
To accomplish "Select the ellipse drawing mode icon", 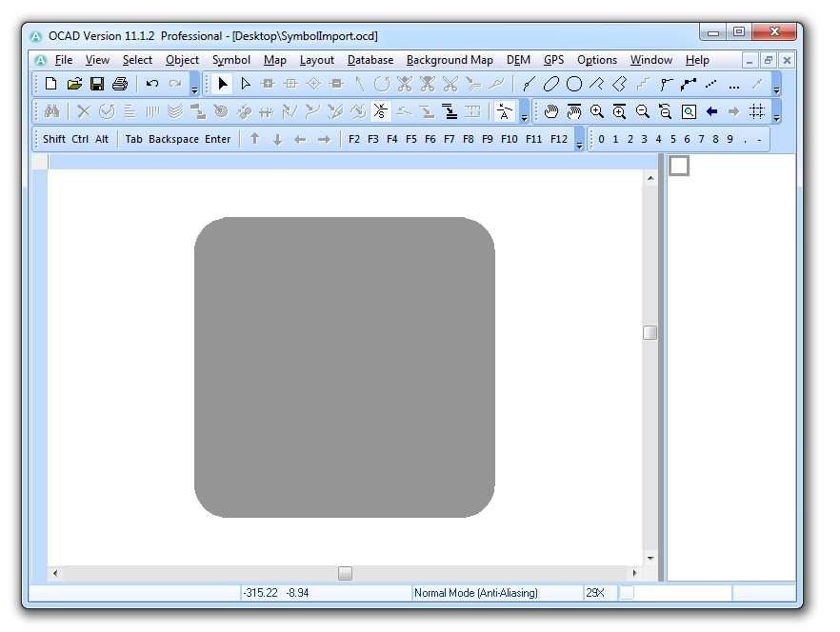I will 551,84.
